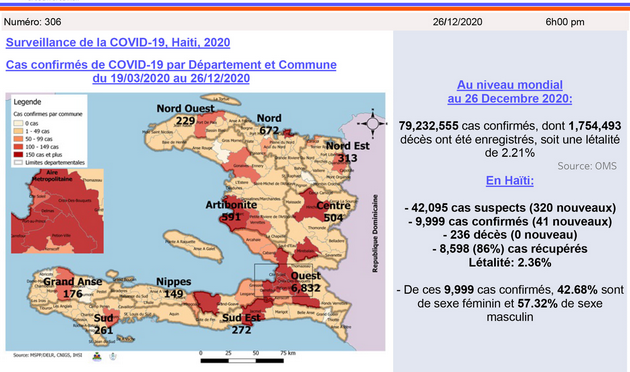Click Petion-Ville in the inset map
Viewport: 630px width, 372px height.
click(x=61, y=235)
